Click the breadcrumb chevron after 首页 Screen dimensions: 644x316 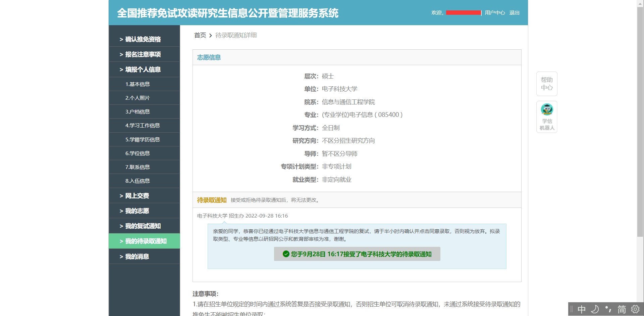point(211,35)
